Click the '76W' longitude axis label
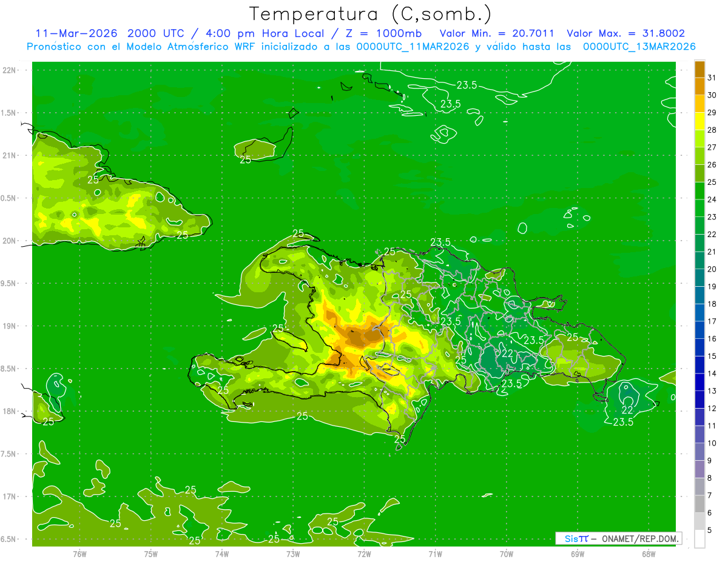 [79, 554]
